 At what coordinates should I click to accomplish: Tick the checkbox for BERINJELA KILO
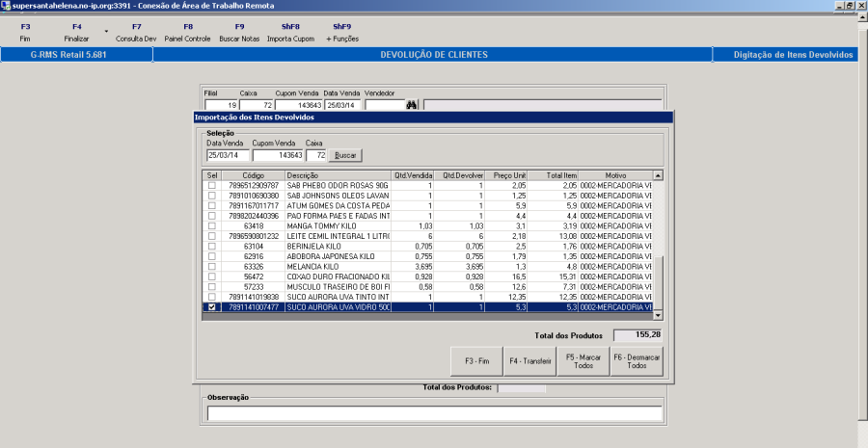coord(211,246)
